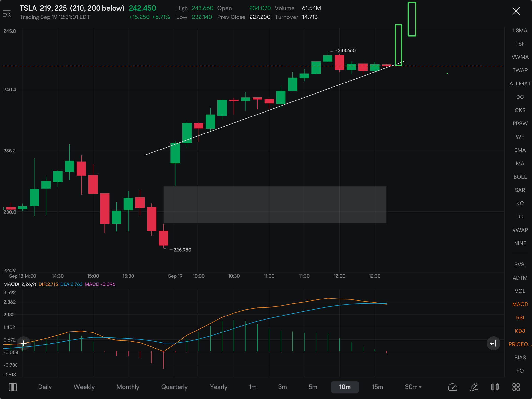Click the MACD(12,26,9) settings label
This screenshot has height=399, width=532.
pyautogui.click(x=20, y=284)
